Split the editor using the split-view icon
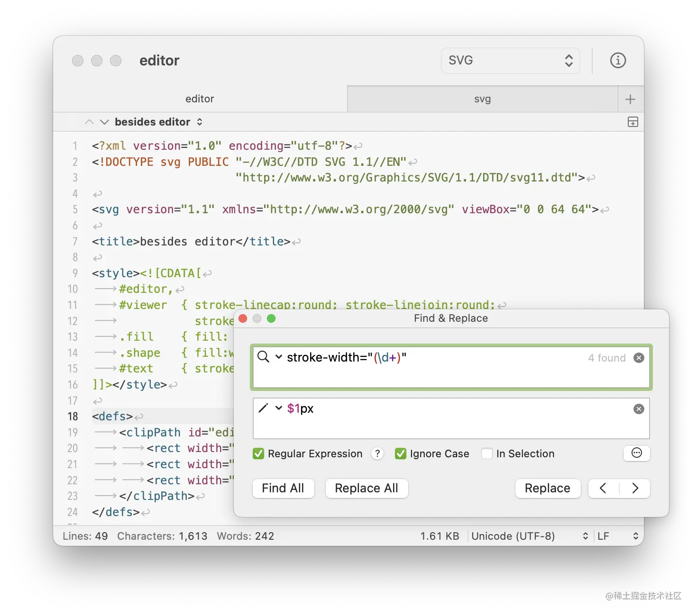Screen dimensions: 697x616 point(633,122)
